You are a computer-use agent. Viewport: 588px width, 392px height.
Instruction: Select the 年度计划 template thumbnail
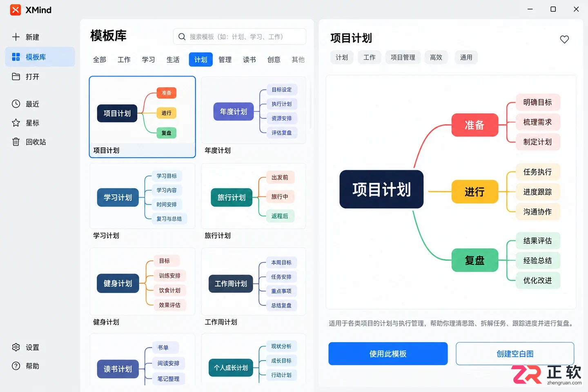[x=254, y=110]
